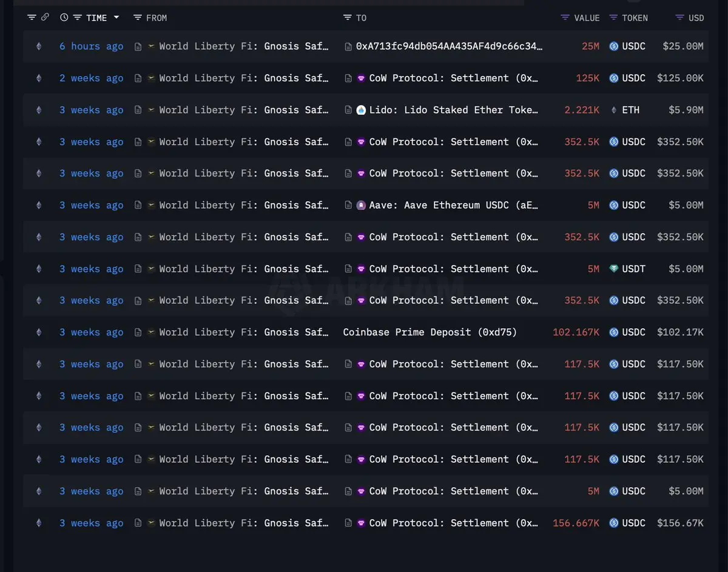
Task: Select the $125.00K USD cell
Action: click(680, 78)
